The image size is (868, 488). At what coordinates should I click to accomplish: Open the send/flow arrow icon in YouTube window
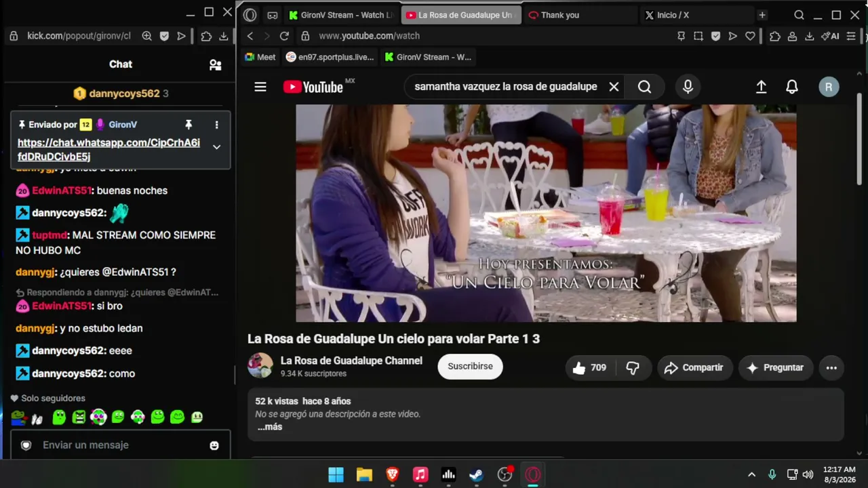(732, 36)
